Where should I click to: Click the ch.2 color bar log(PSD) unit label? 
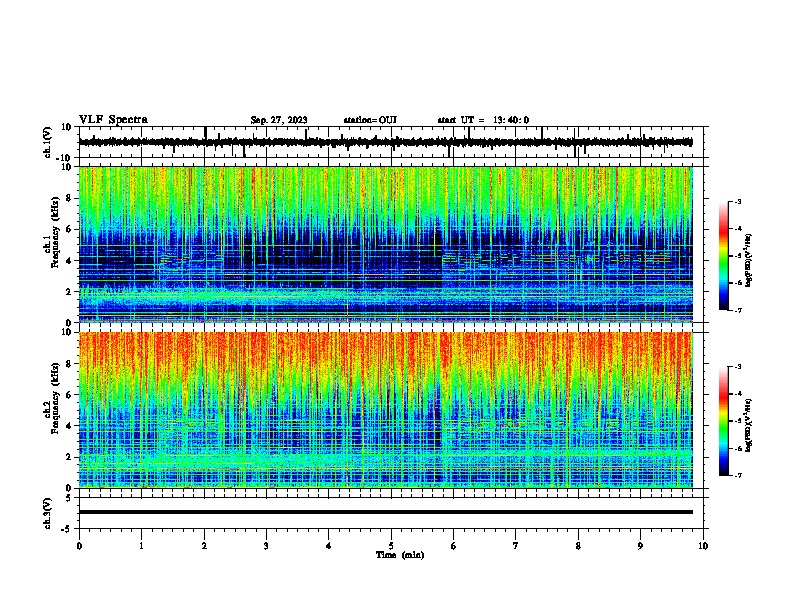pos(749,426)
